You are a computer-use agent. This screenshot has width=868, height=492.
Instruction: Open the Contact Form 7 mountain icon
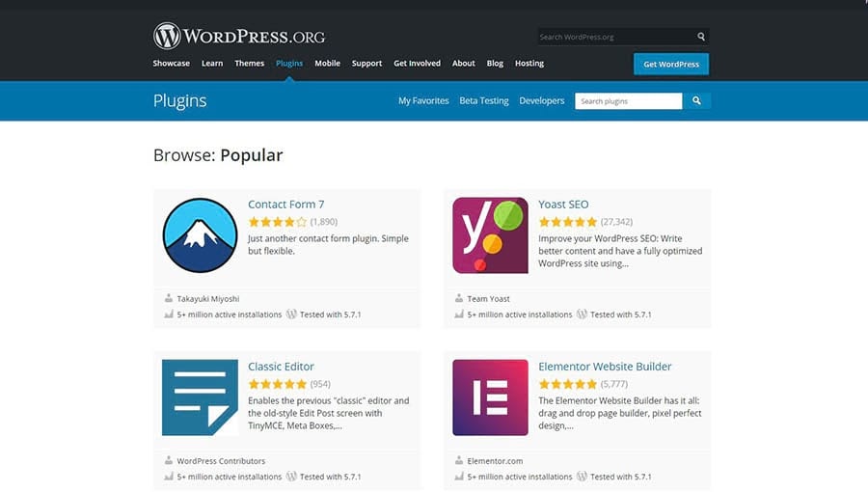200,236
